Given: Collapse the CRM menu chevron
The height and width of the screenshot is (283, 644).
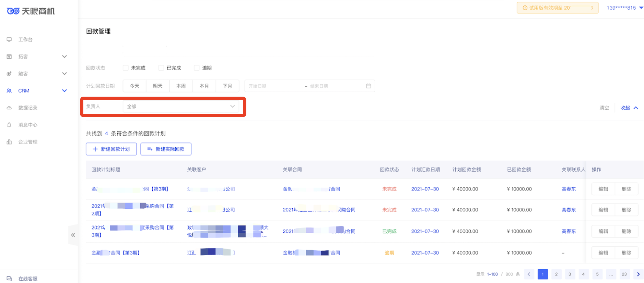Looking at the screenshot, I should click(65, 91).
